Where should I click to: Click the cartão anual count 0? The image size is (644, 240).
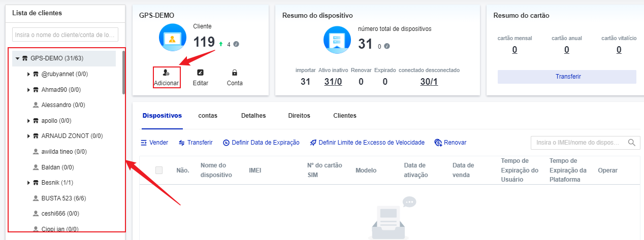567,50
